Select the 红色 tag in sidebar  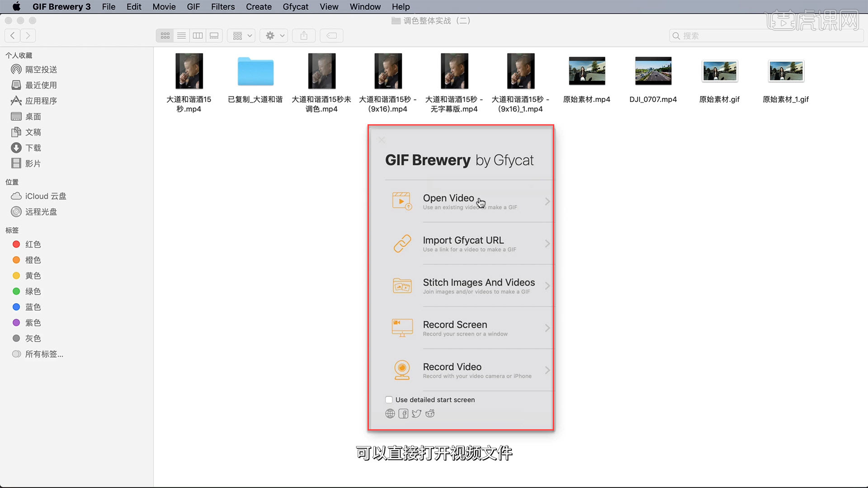(32, 244)
